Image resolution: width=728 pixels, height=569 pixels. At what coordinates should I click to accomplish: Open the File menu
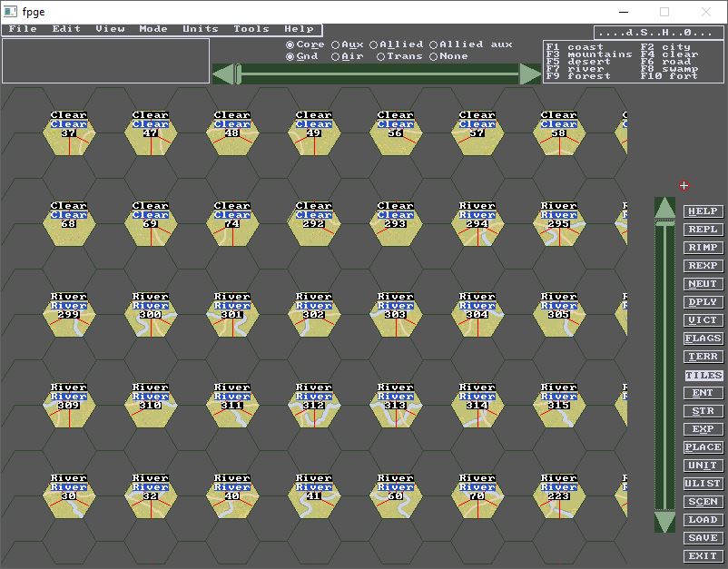tap(23, 29)
